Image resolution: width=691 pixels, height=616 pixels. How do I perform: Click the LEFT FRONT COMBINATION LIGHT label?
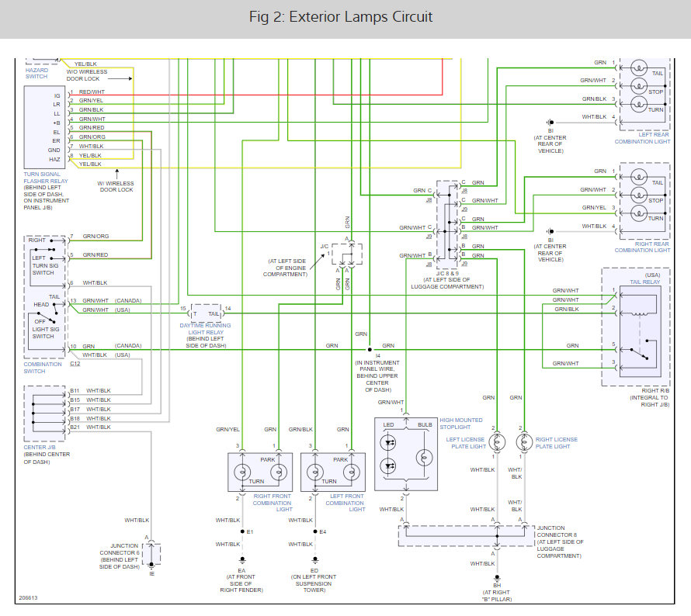[345, 503]
